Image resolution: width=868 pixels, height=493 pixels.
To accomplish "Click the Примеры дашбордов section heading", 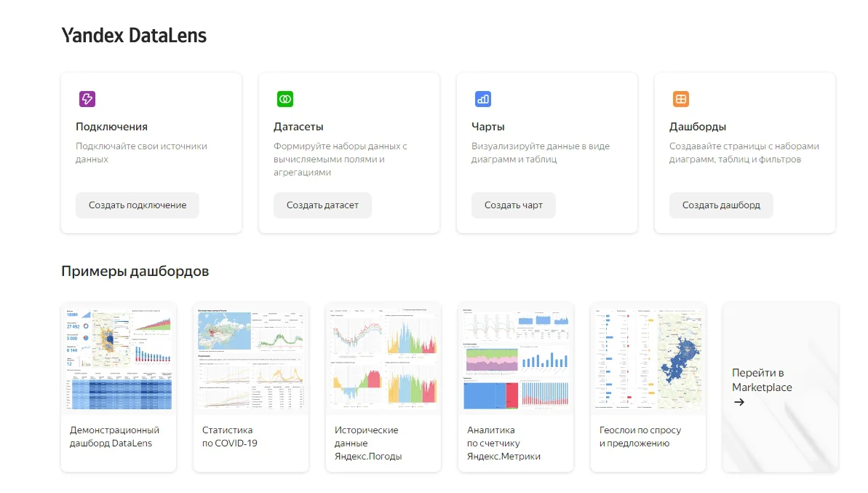I will 135,271.
